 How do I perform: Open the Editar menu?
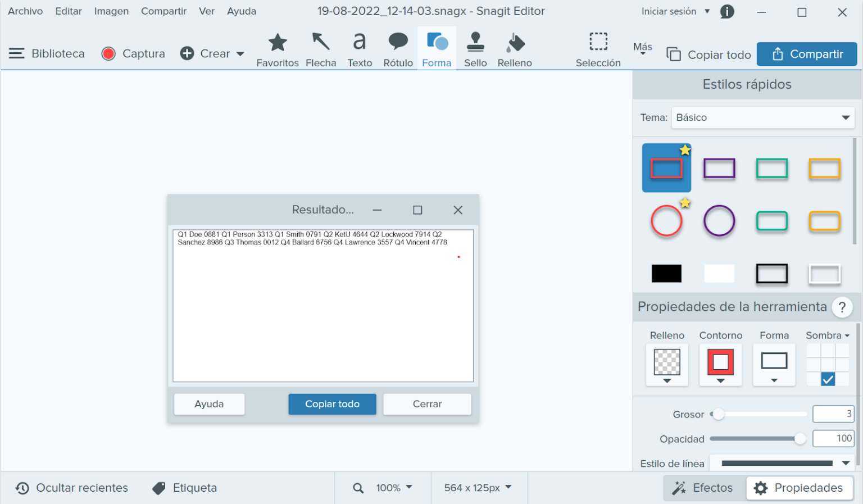tap(69, 11)
